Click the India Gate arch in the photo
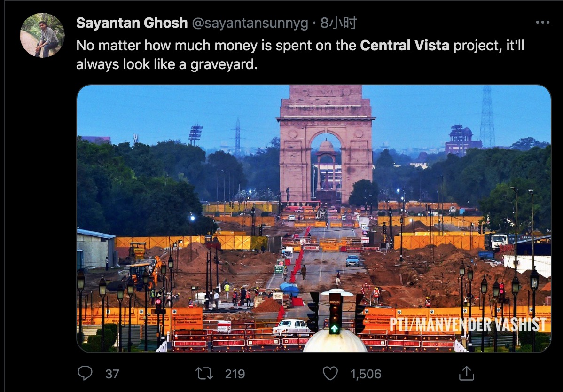563x392 pixels. [x=326, y=143]
